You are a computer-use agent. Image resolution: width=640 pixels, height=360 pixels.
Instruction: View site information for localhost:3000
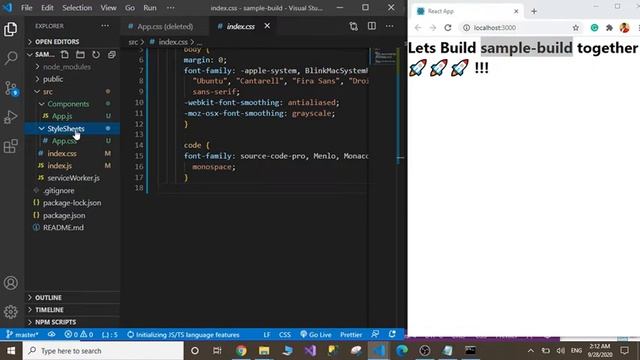pyautogui.click(x=466, y=28)
